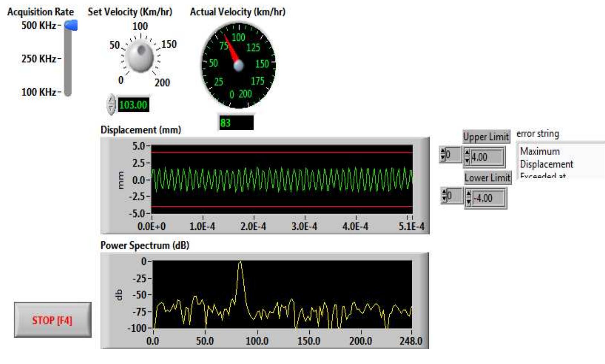Click the Displacement waveform graph
Viewport: 605px width, 364px height.
[282, 179]
